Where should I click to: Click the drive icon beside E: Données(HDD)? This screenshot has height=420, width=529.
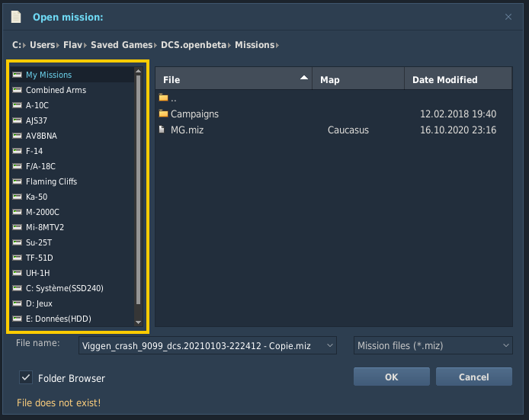point(18,319)
